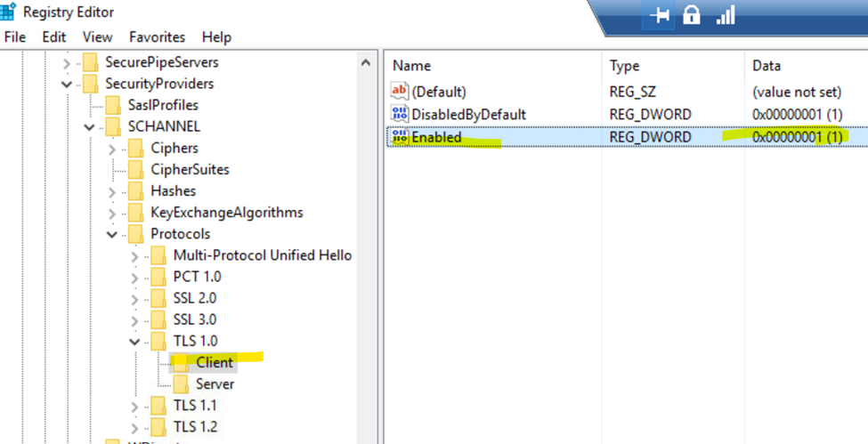Select the TLS 1.2 key
868x444 pixels.
coord(195,427)
